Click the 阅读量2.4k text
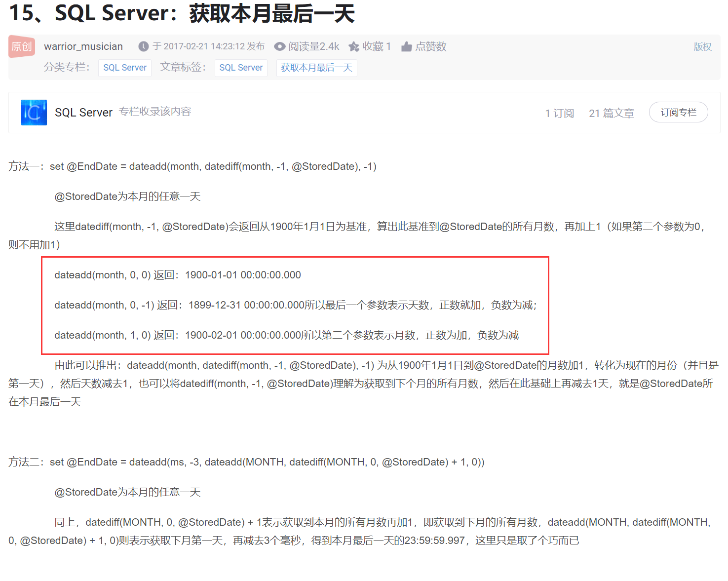Screen dimensions: 728x581 coord(314,46)
